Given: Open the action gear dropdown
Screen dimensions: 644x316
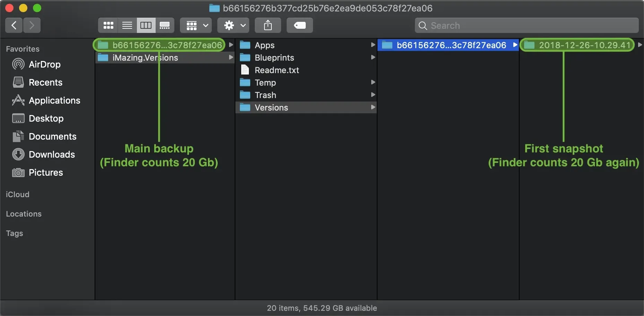Looking at the screenshot, I should [233, 25].
